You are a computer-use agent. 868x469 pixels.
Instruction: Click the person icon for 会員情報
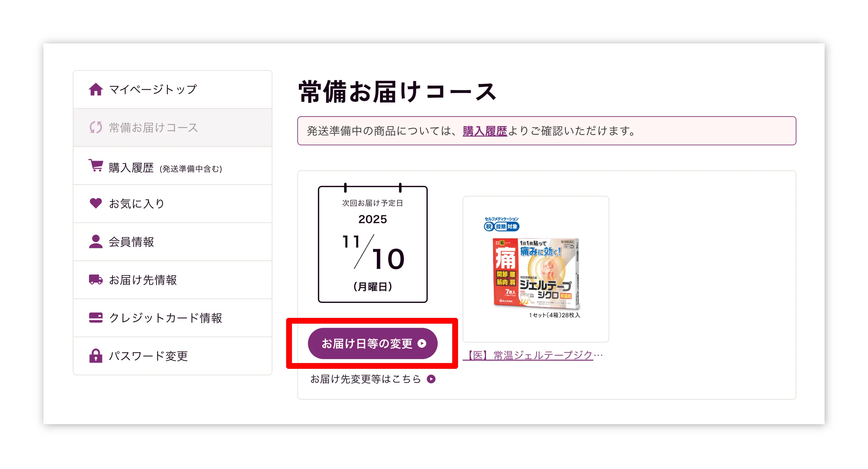(x=96, y=241)
